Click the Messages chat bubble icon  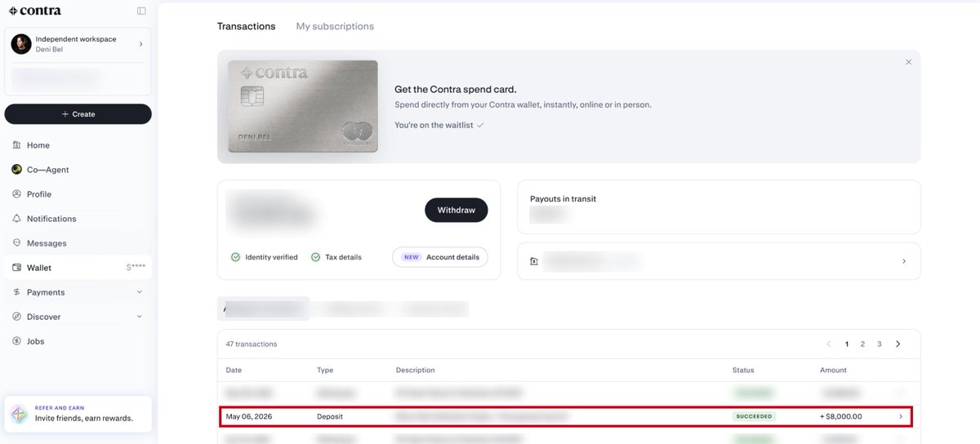coord(17,243)
